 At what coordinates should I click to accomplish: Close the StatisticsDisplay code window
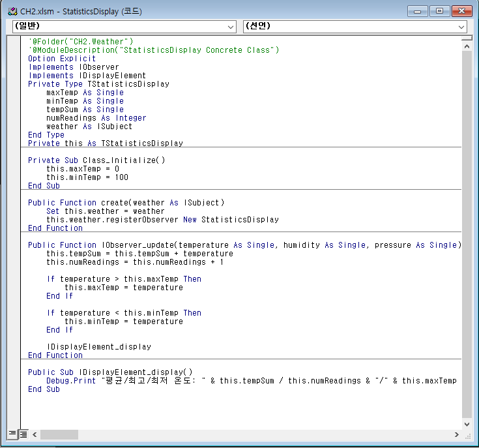click(462, 11)
